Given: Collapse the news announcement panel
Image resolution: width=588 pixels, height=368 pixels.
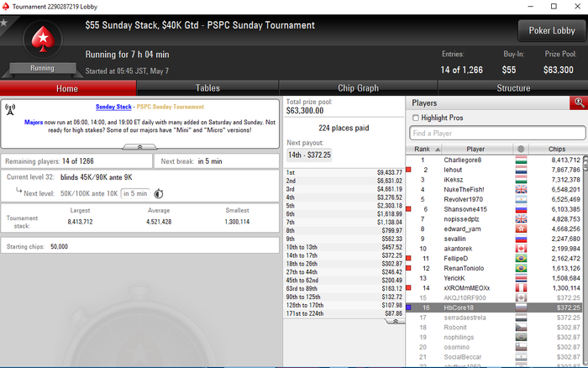Looking at the screenshot, I should click(x=140, y=147).
